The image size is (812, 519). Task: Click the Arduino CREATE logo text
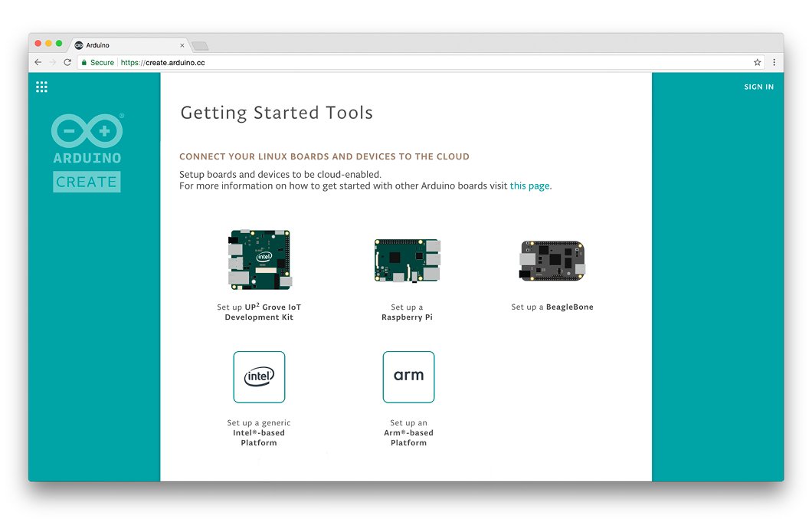click(x=86, y=182)
